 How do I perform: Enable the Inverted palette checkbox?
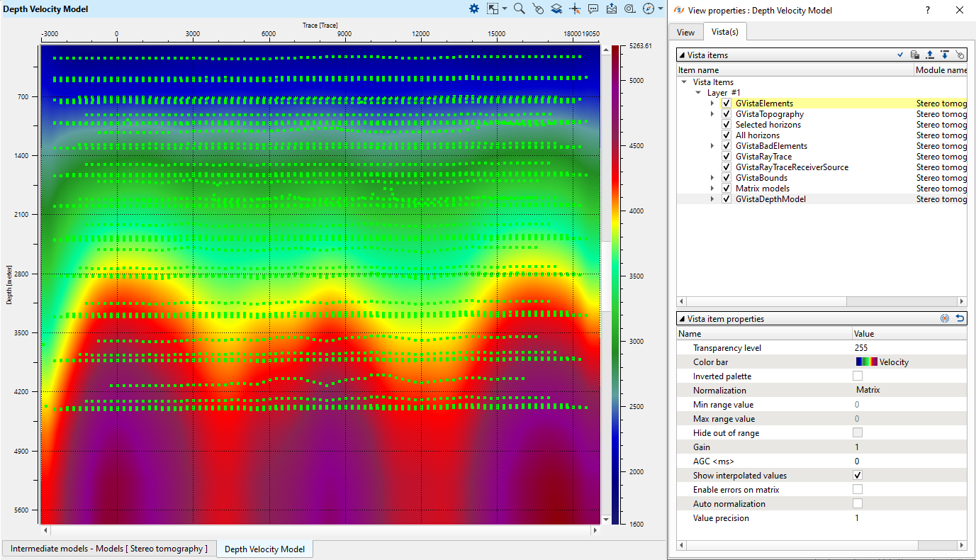(x=858, y=376)
